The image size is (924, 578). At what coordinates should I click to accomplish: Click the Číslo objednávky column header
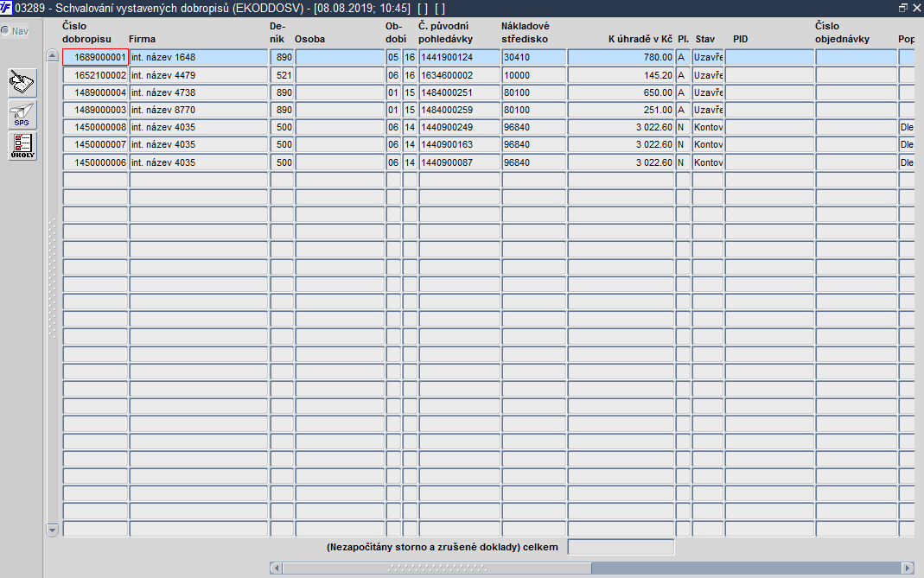(842, 33)
